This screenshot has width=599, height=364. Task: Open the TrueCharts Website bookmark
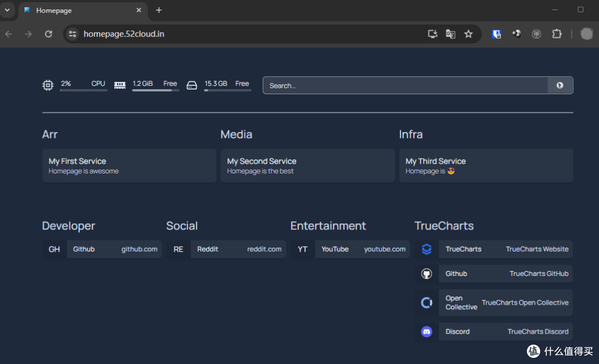[x=494, y=249]
